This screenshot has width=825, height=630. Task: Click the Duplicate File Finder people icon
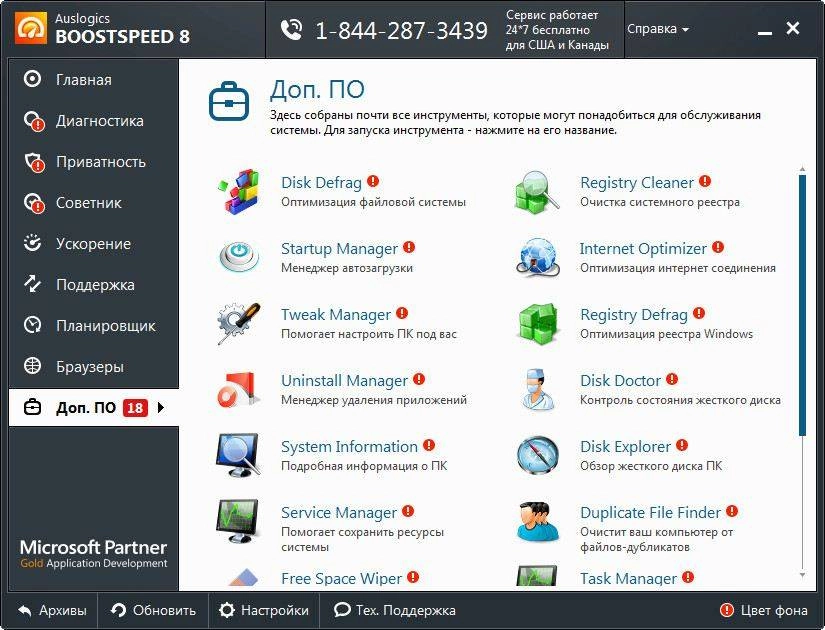point(537,521)
